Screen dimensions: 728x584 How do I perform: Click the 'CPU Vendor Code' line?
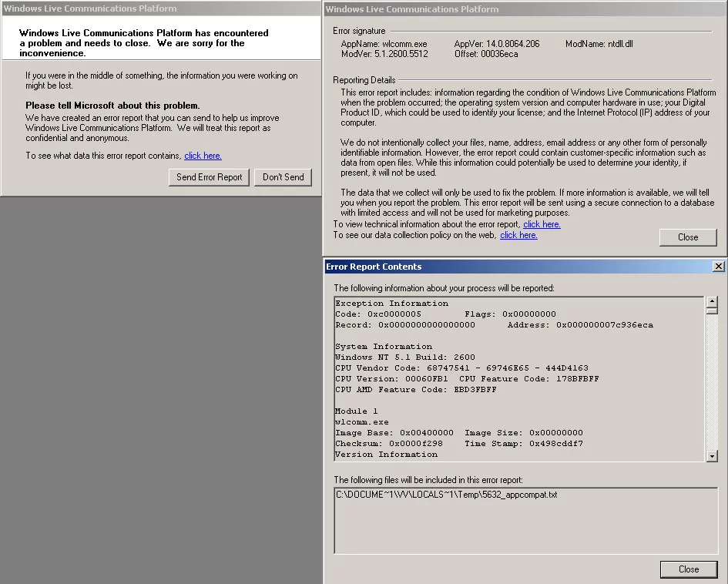(x=461, y=368)
